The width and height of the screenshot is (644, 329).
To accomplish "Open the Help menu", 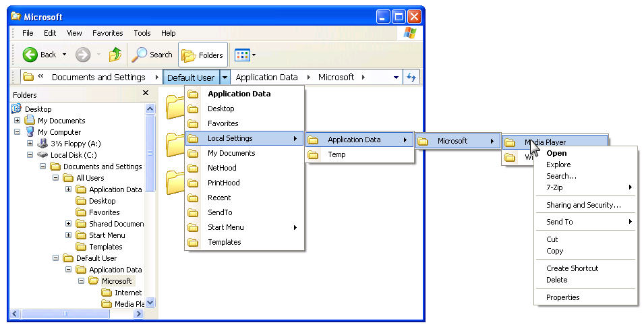I will pyautogui.click(x=169, y=33).
